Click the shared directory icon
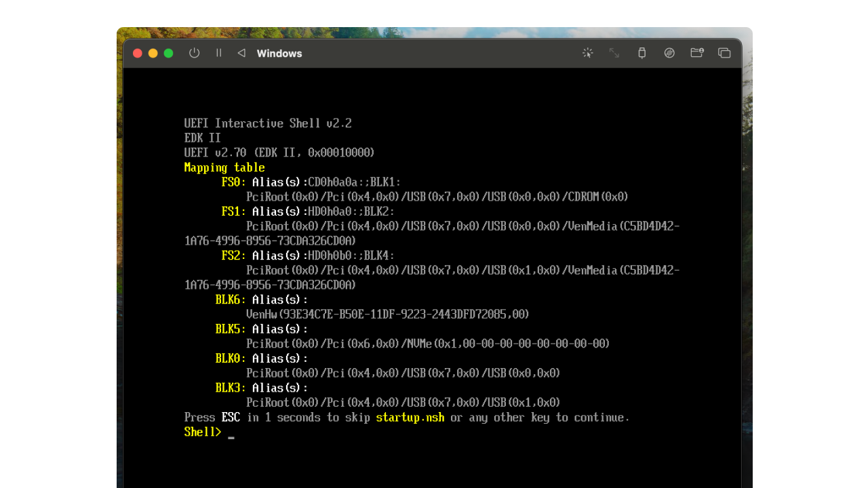This screenshot has width=868, height=488. click(696, 53)
